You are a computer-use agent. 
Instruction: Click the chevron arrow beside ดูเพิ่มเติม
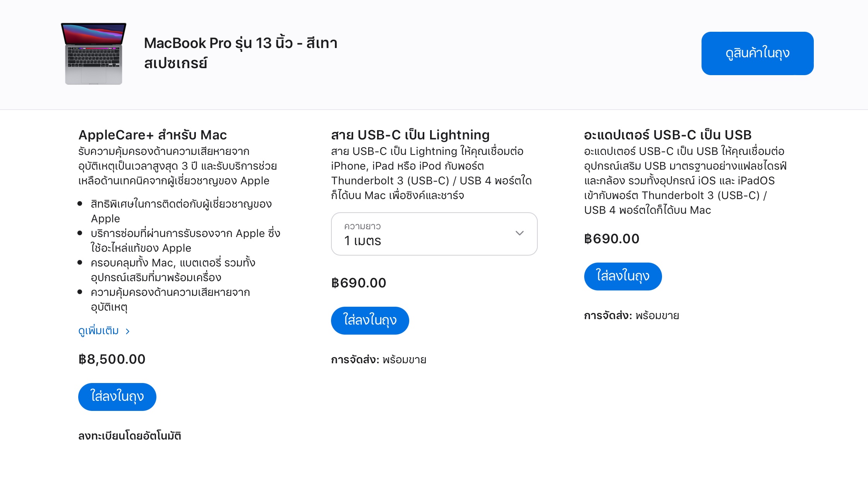pyautogui.click(x=128, y=331)
